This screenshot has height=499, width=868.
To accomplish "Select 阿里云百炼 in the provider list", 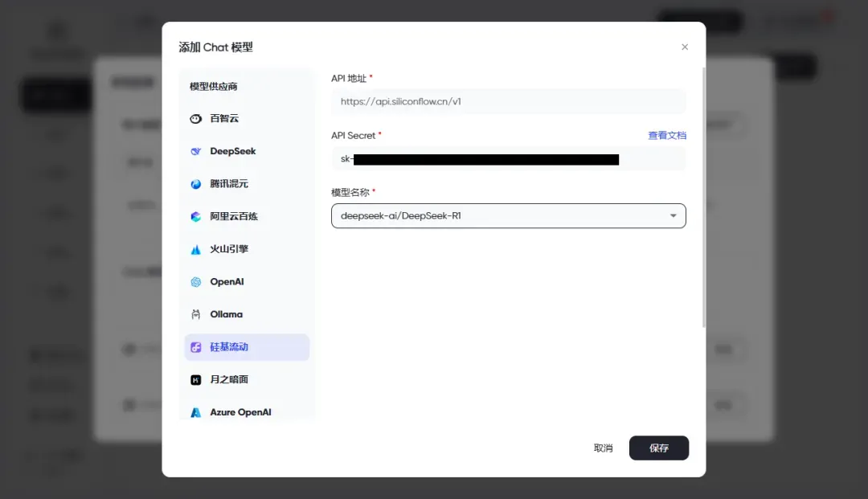I will [247, 217].
